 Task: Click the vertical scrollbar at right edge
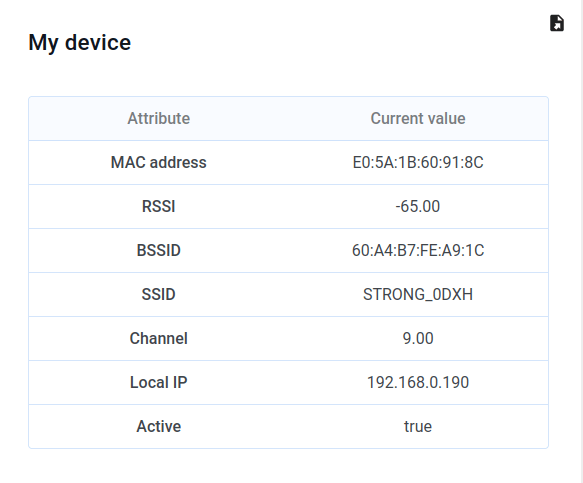coord(582,241)
